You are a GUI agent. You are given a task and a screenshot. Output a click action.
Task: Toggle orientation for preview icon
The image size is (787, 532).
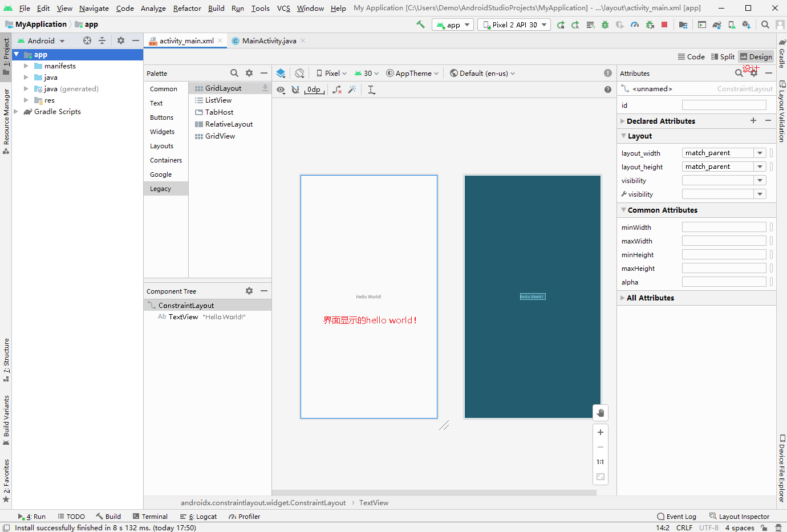click(299, 73)
